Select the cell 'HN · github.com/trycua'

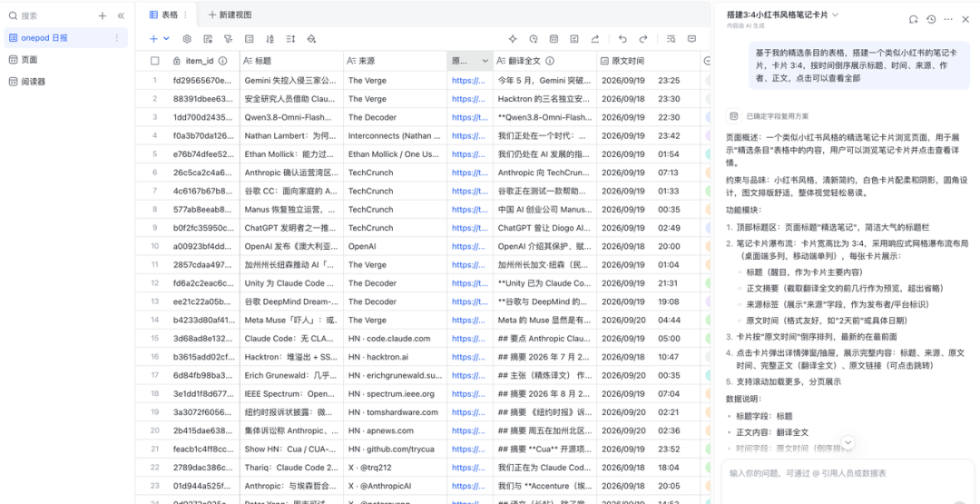[395, 449]
